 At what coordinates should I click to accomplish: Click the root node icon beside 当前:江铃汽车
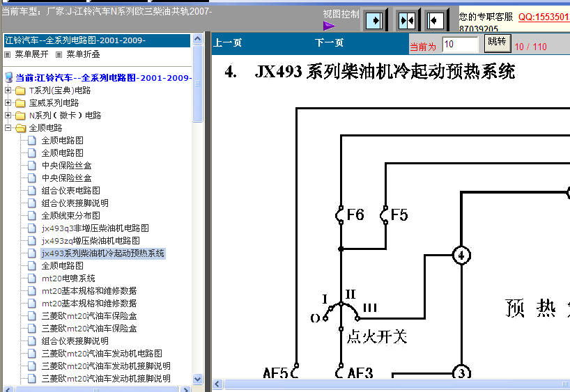tap(9, 77)
